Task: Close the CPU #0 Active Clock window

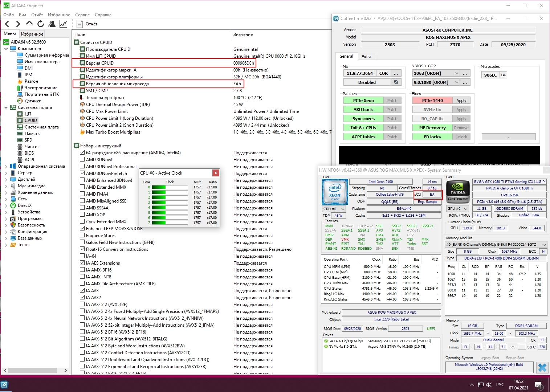Action: pos(216,173)
